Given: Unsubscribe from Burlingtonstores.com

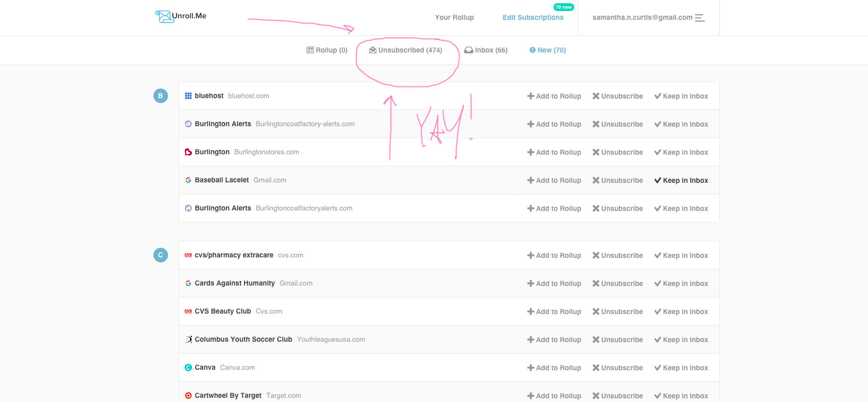Looking at the screenshot, I should [618, 152].
